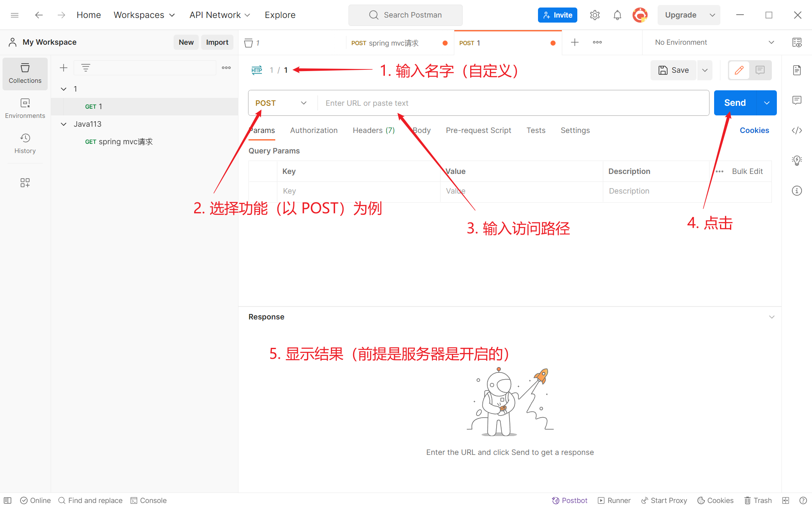Click the settings gear icon

click(x=594, y=15)
